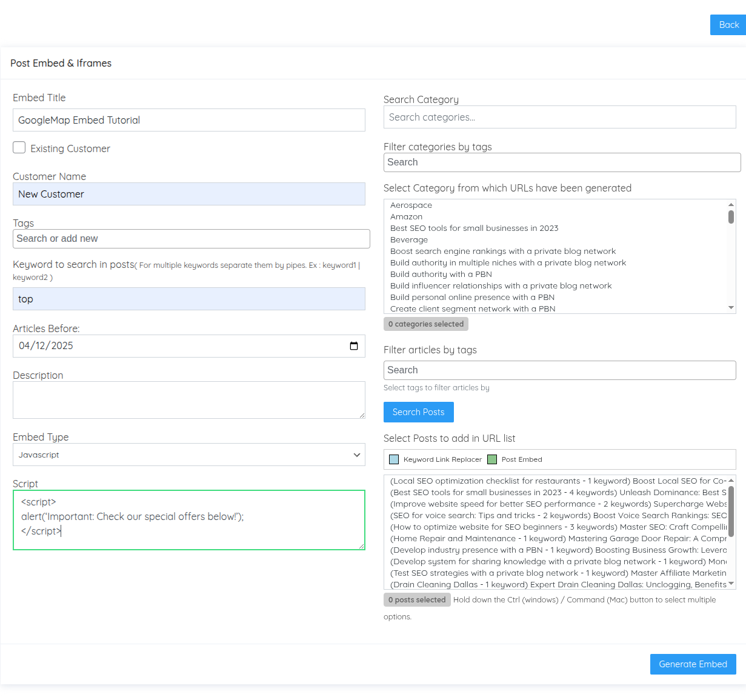Enable the Existing Customer checkbox
The height and width of the screenshot is (700, 746).
[x=19, y=148]
